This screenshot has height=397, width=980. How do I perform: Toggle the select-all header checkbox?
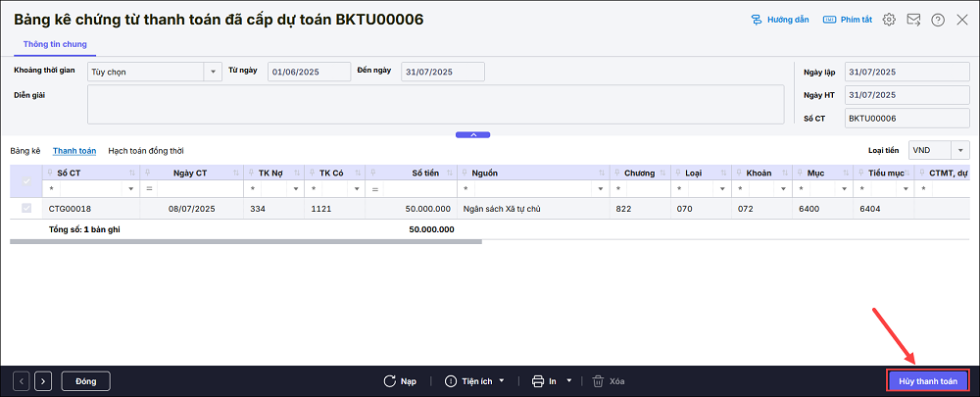[26, 180]
